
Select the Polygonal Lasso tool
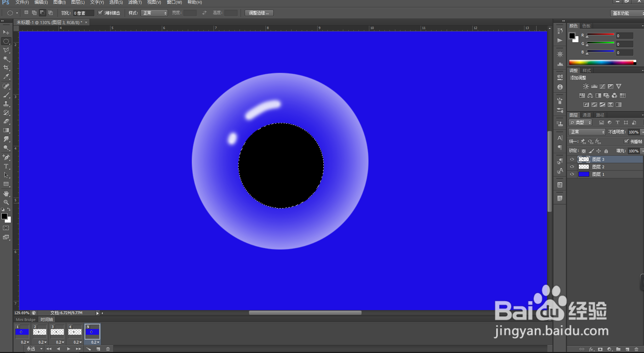(x=6, y=50)
